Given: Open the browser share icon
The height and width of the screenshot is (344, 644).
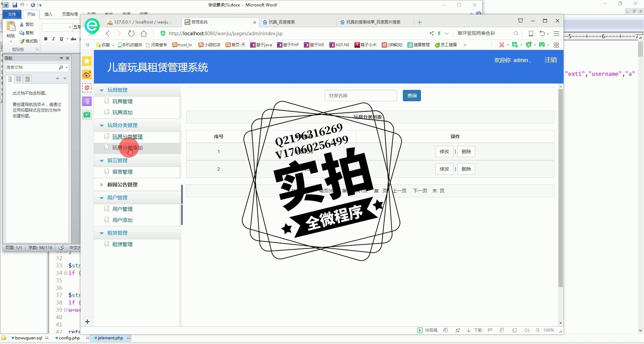Looking at the screenshot, I should point(431,33).
